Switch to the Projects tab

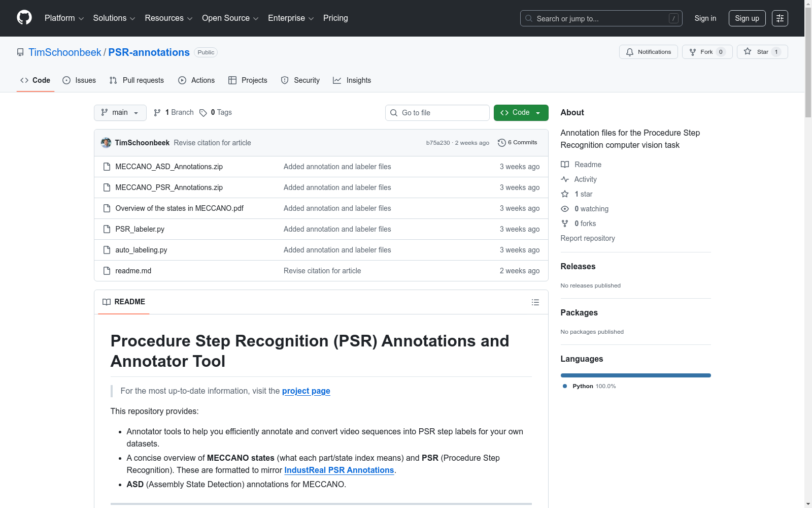click(x=248, y=80)
